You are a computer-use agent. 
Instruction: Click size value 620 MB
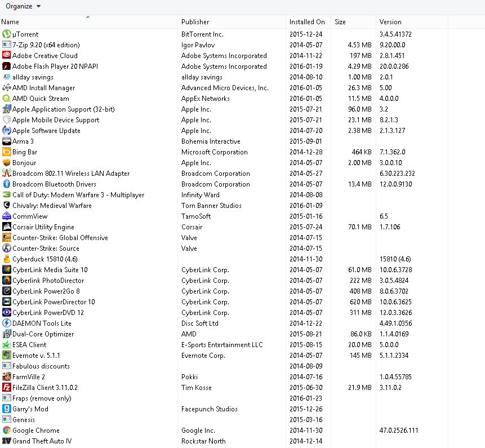coord(361,301)
